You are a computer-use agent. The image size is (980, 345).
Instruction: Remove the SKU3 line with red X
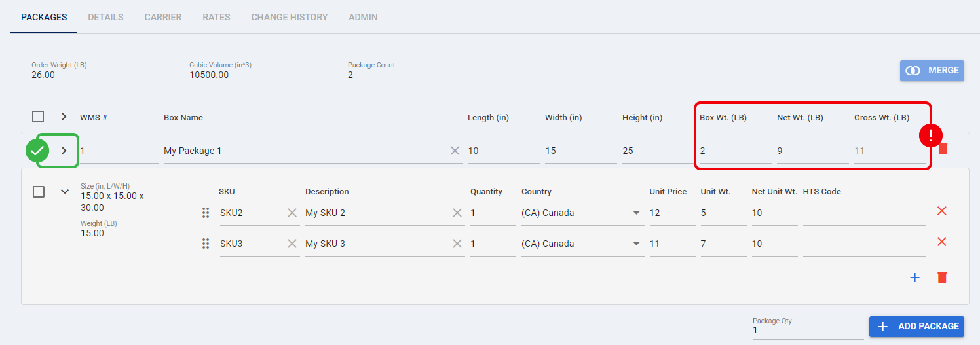click(942, 242)
